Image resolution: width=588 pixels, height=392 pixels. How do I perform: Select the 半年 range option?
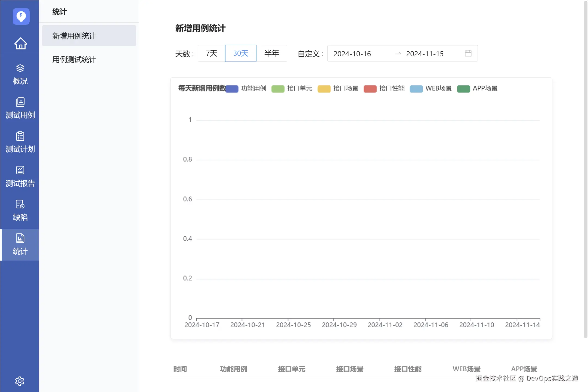271,53
